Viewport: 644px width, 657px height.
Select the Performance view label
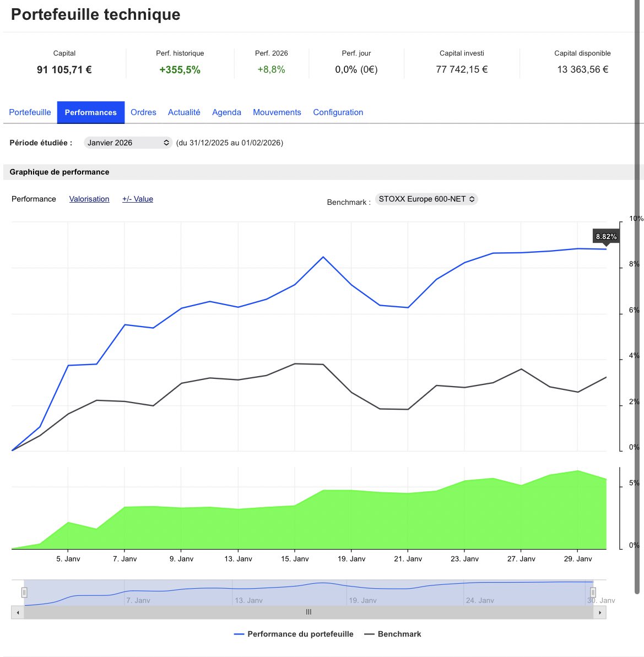34,199
